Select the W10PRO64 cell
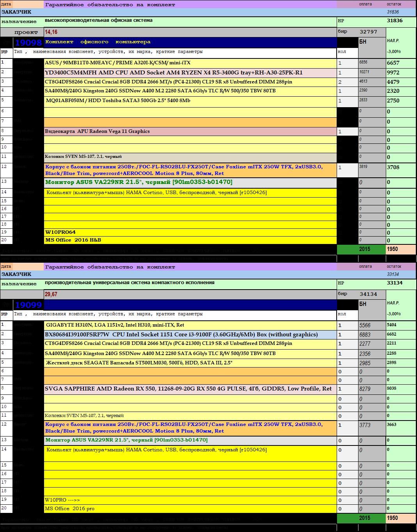Viewport: 417px width, 532px height. click(x=190, y=232)
